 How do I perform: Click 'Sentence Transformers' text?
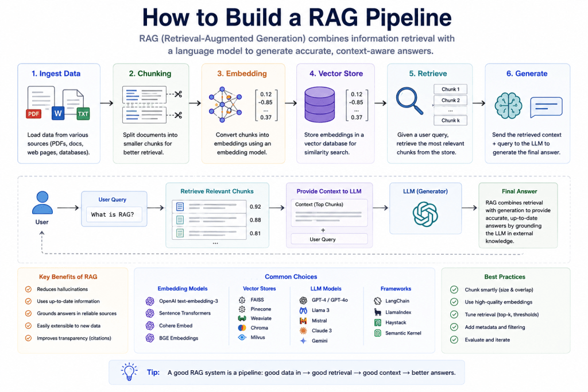(x=185, y=313)
